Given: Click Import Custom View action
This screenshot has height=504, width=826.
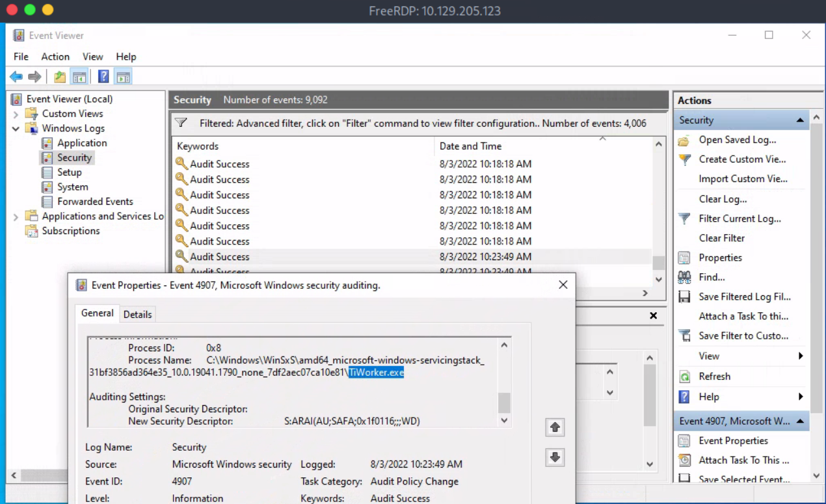Looking at the screenshot, I should click(x=743, y=179).
